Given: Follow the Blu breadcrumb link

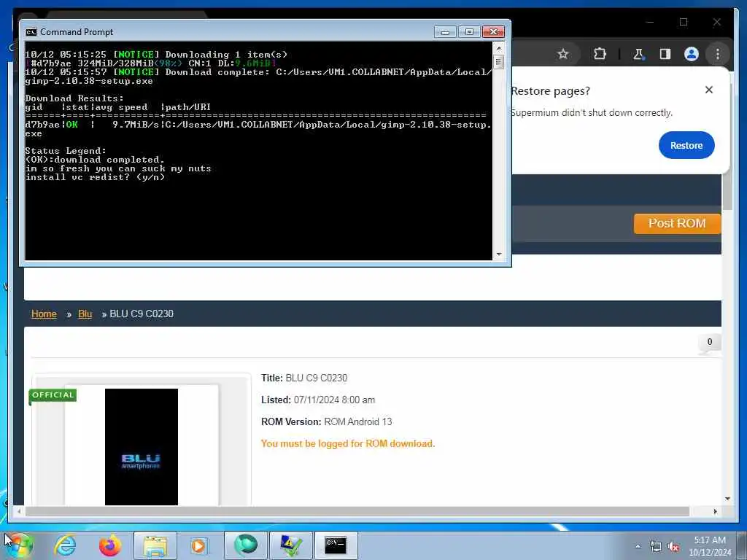Looking at the screenshot, I should click(x=85, y=314).
